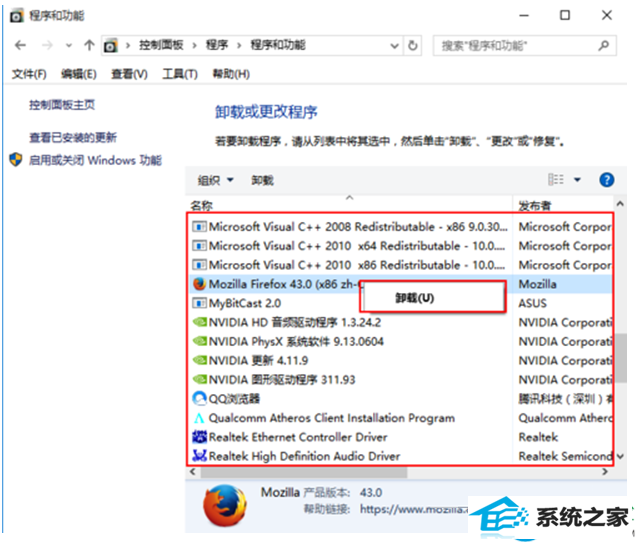Image resolution: width=637 pixels, height=544 pixels.
Task: Click the title bar window icon
Action: click(17, 16)
